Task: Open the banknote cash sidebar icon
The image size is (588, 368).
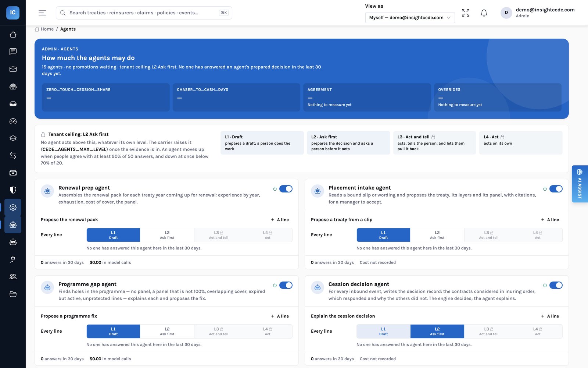Action: (13, 173)
